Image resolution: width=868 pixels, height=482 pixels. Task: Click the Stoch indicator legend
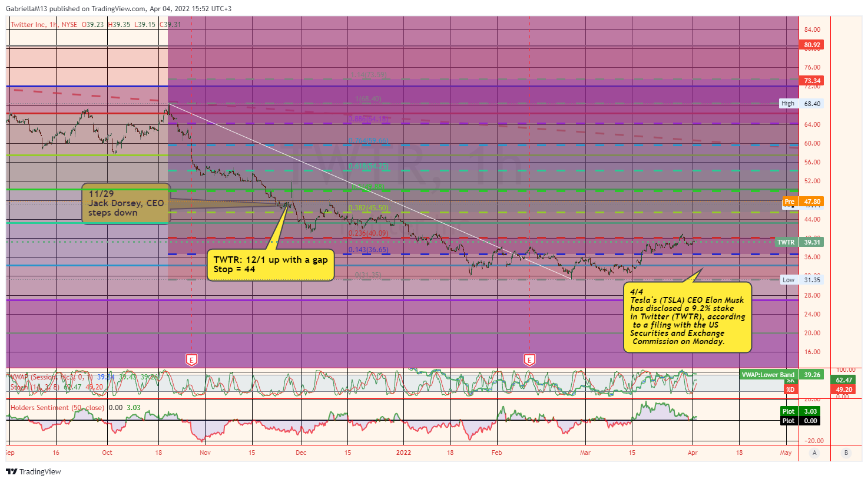[x=57, y=387]
